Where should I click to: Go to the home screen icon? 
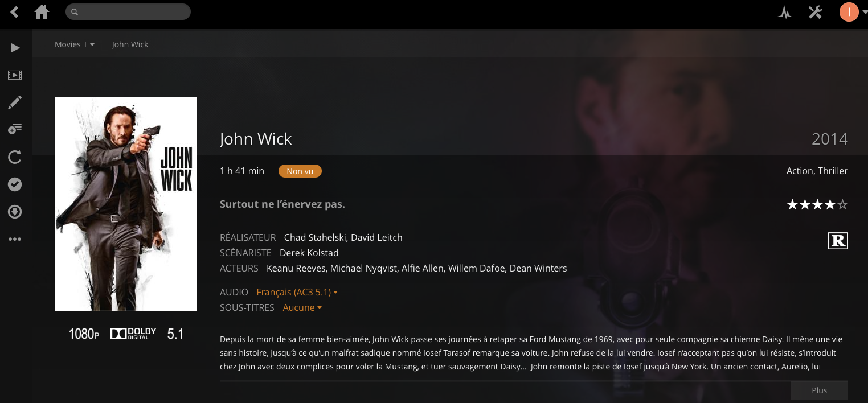click(x=42, y=11)
